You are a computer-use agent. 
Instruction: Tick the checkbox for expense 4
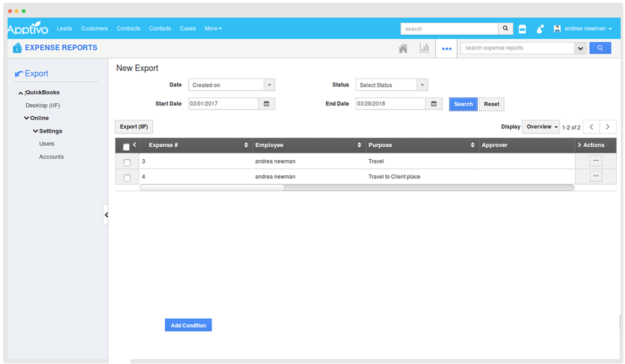[x=127, y=178]
